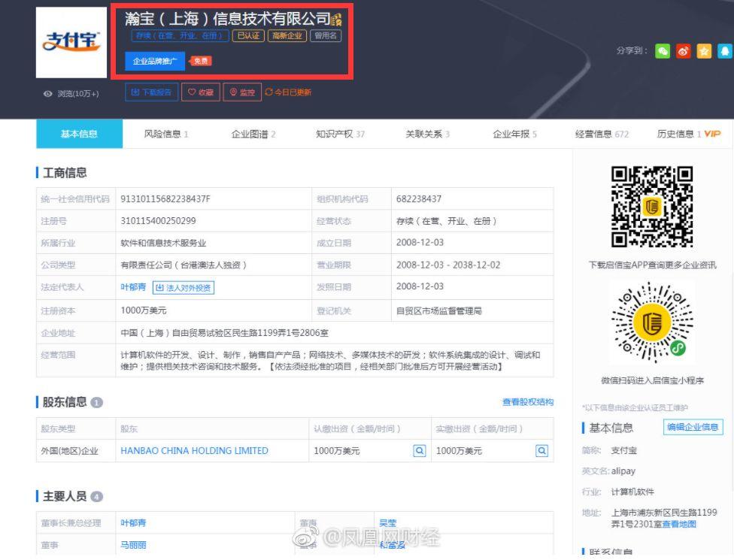
Task: Open the 知识产权 tab
Action: pyautogui.click(x=340, y=135)
